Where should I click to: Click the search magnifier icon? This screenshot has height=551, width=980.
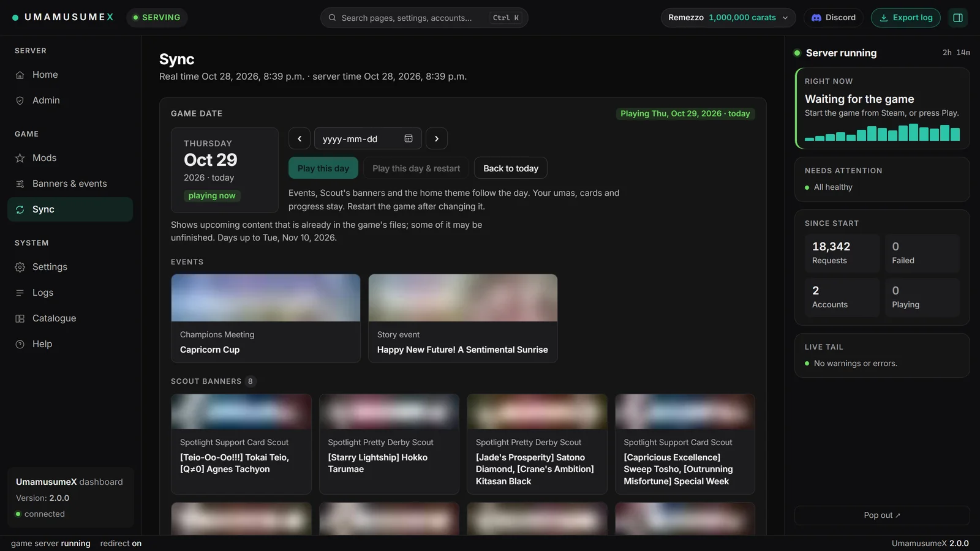[x=332, y=18]
